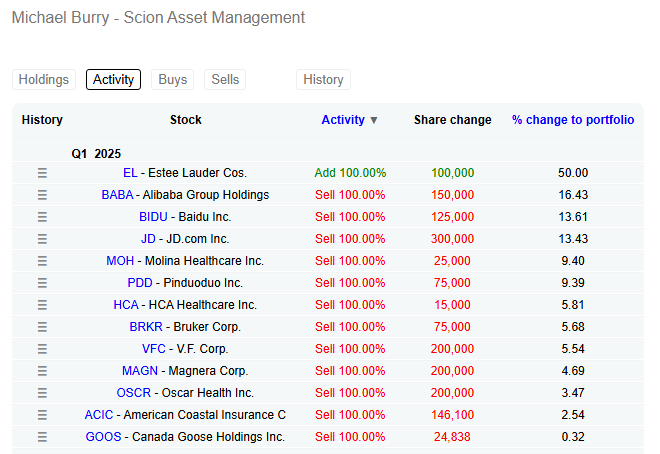
Task: Open history icon for American Coastal Insurance row
Action: [42, 415]
